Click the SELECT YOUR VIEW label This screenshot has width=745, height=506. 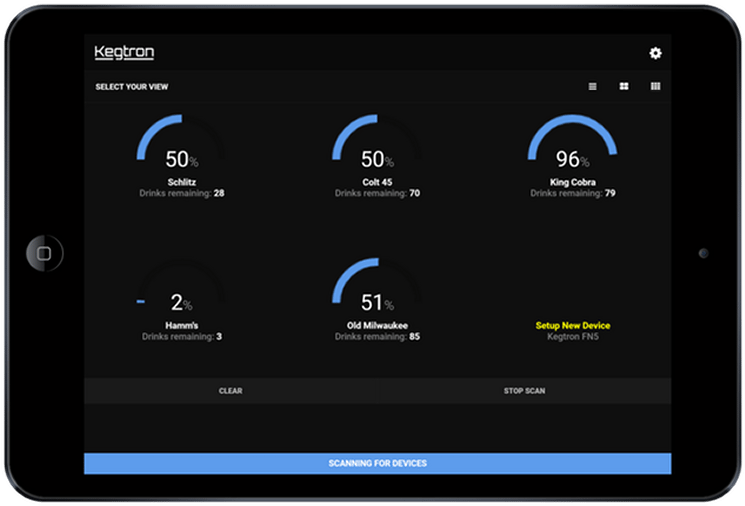[x=132, y=86]
